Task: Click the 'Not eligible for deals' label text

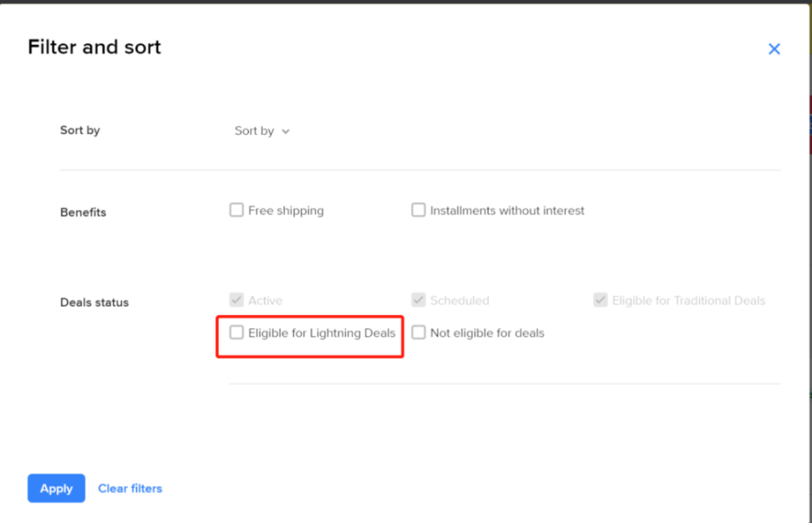Action: pyautogui.click(x=487, y=333)
